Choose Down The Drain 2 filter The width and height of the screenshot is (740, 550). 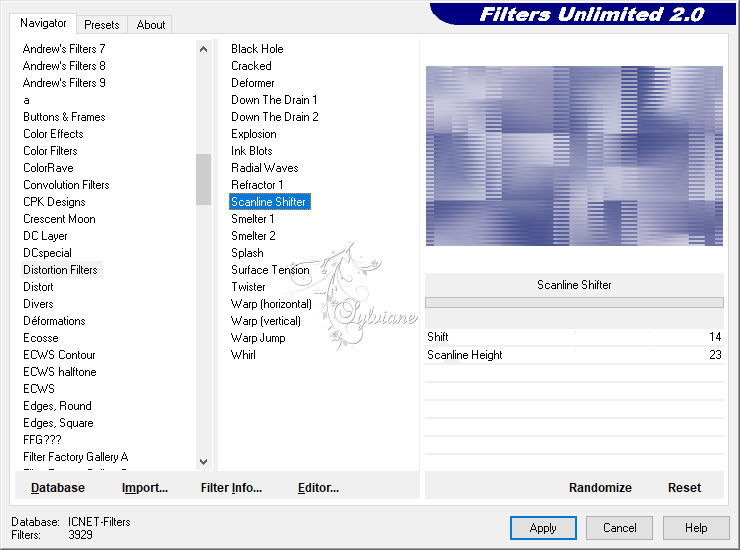275,117
